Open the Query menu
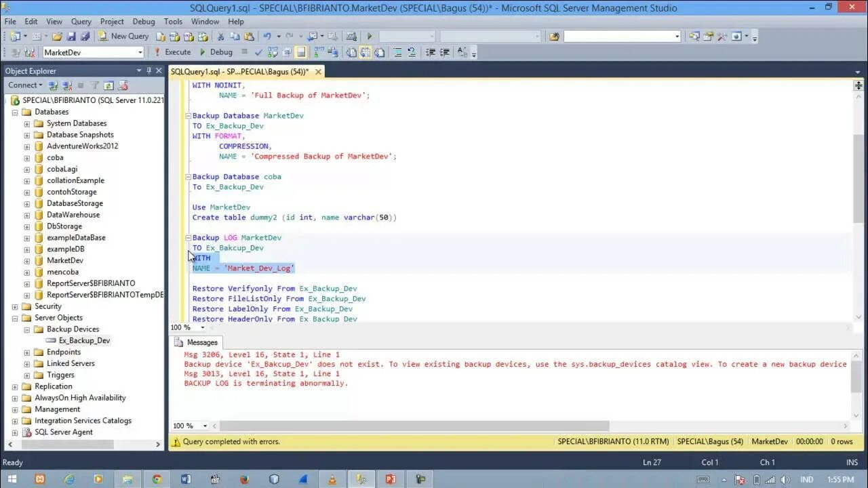This screenshot has height=488, width=868. pos(81,22)
